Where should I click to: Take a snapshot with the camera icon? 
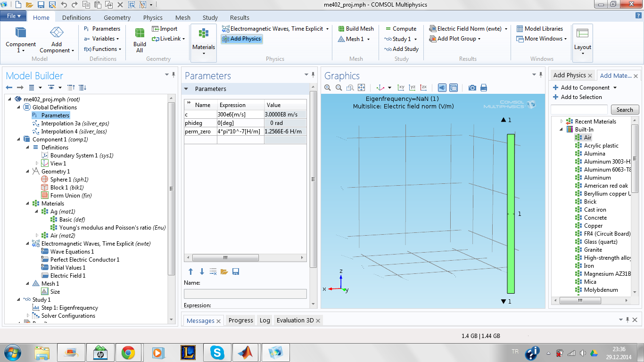(x=472, y=88)
